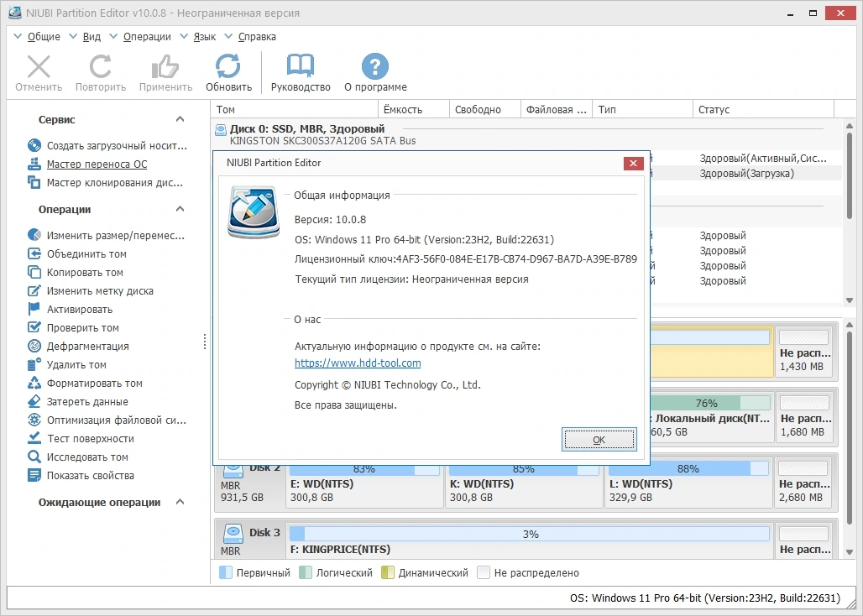
Task: Select the Здоровый(Загрузка) volume row
Action: coord(746,173)
